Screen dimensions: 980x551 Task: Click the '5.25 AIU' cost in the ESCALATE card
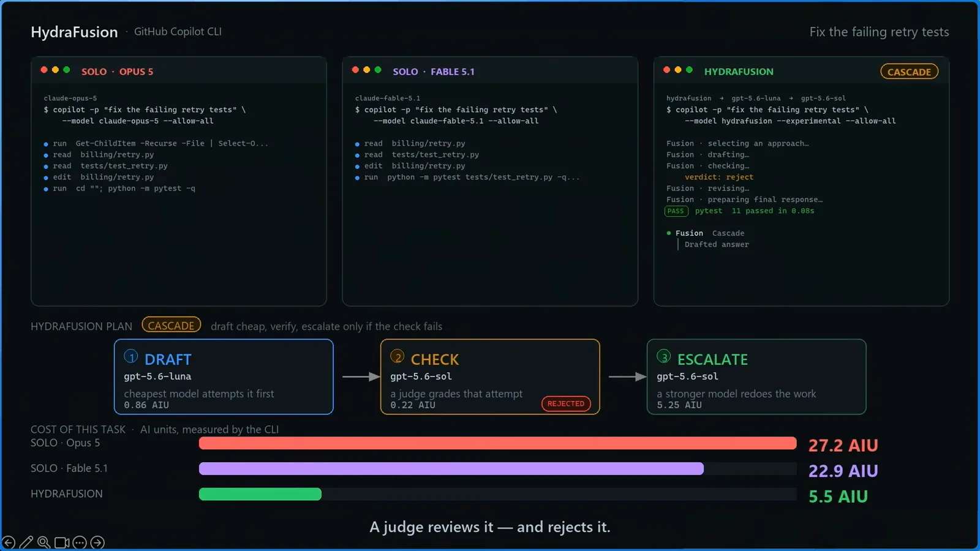[679, 405]
